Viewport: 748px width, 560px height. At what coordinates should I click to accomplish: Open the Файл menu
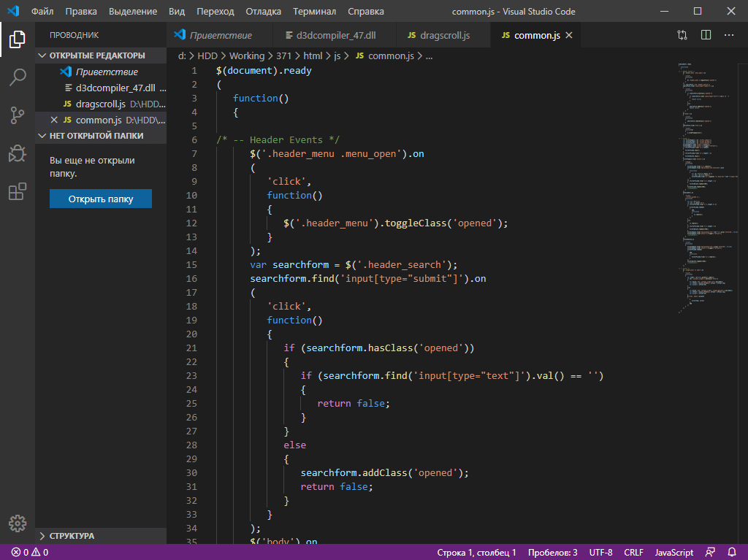42,12
